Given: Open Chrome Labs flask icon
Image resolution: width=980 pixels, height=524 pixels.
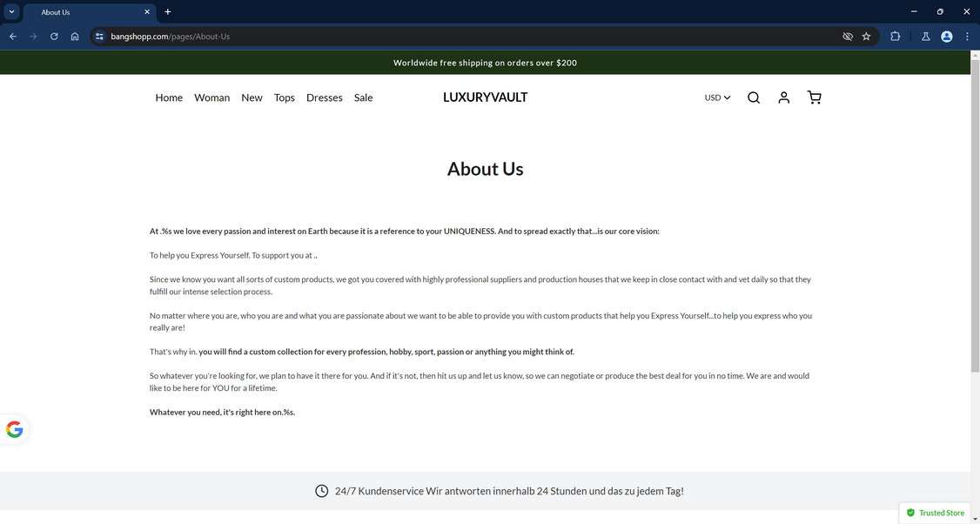Looking at the screenshot, I should [926, 37].
